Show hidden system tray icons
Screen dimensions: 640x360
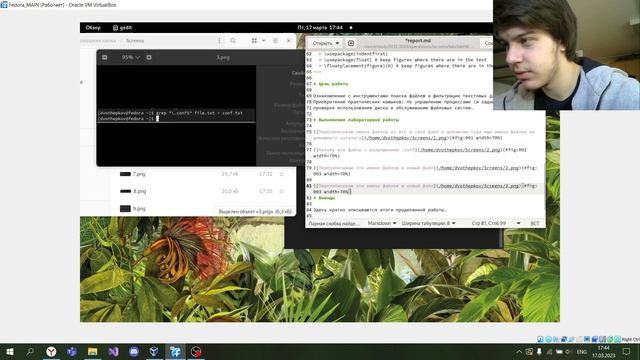tap(519, 352)
